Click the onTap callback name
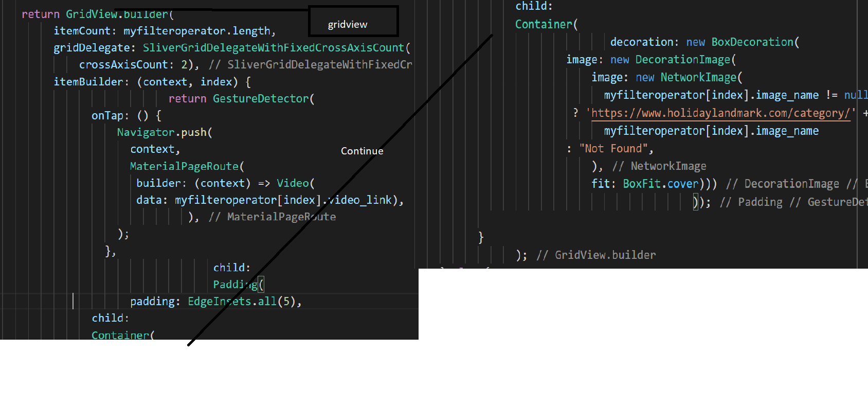Screen dimensions: 868x404 tap(107, 116)
